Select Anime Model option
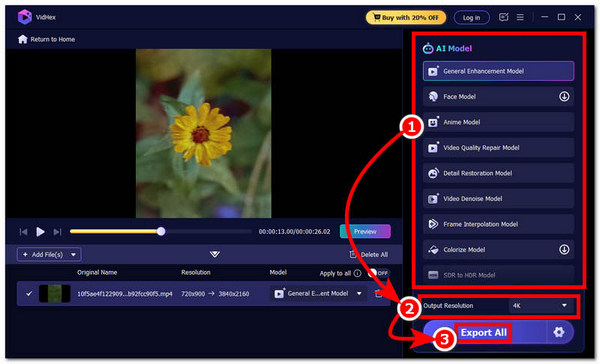 point(498,122)
